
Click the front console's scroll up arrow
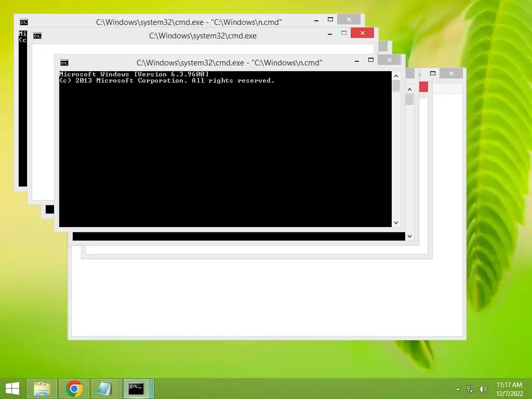point(396,76)
